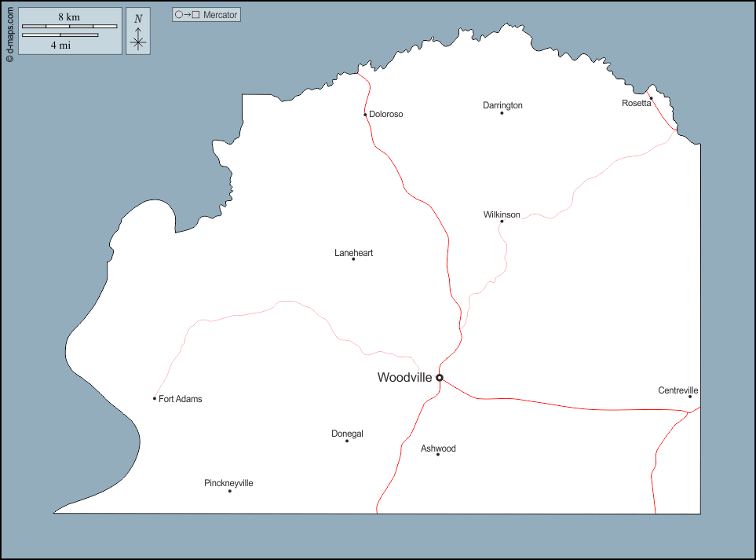This screenshot has height=560, width=756.
Task: Click the dot marker beside Fort Adams
Action: click(155, 399)
